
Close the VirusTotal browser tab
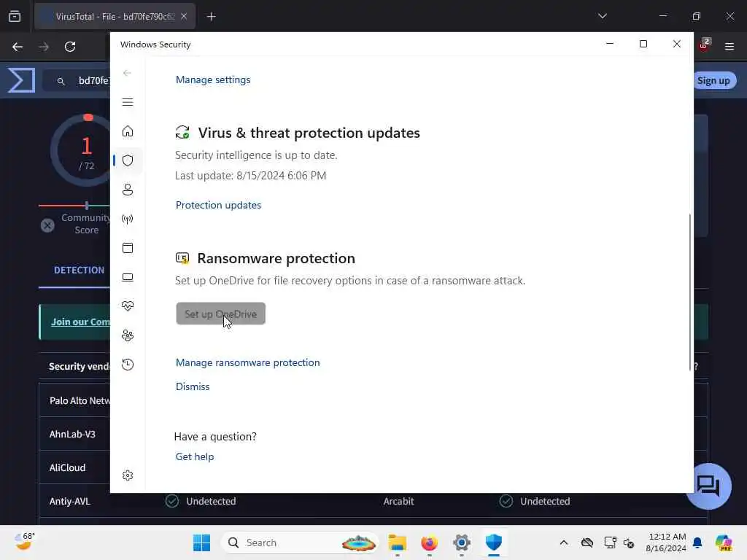pyautogui.click(x=184, y=16)
